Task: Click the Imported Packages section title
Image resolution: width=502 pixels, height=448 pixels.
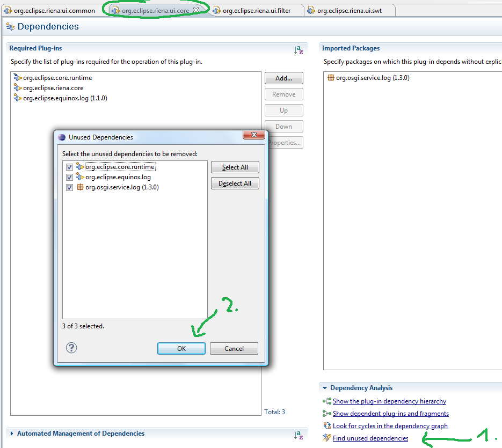Action: click(x=351, y=48)
